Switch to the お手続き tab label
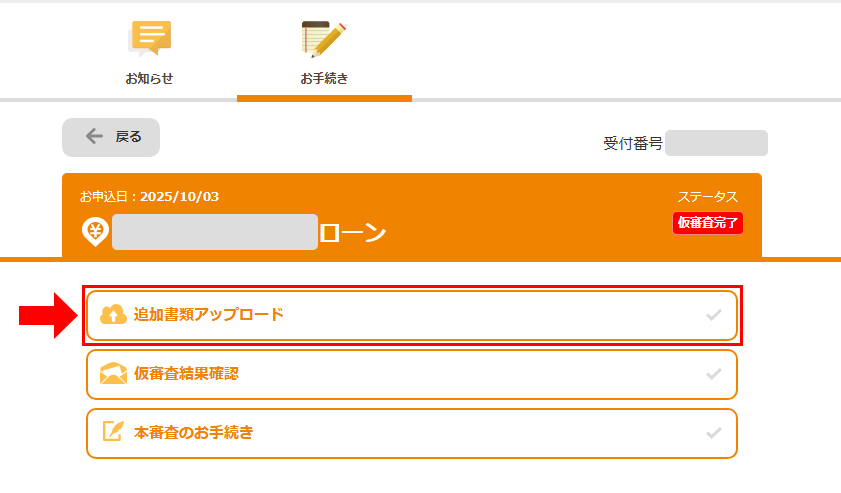This screenshot has height=493, width=841. click(324, 78)
